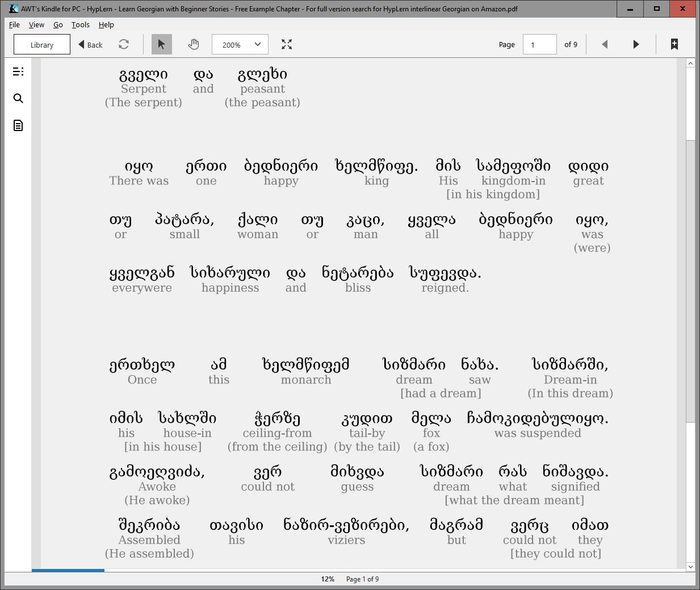Select the Pointer/arrow tool in toolbar

coord(161,44)
